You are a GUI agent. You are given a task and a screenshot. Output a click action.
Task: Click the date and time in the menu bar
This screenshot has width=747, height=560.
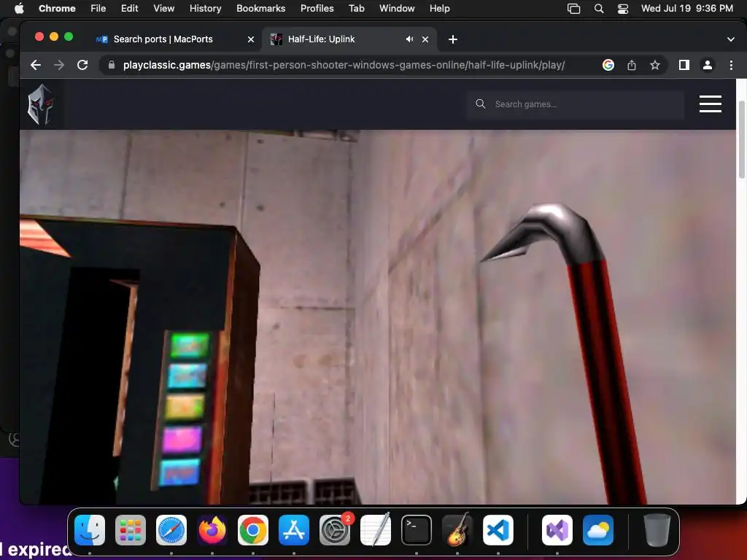point(687,9)
